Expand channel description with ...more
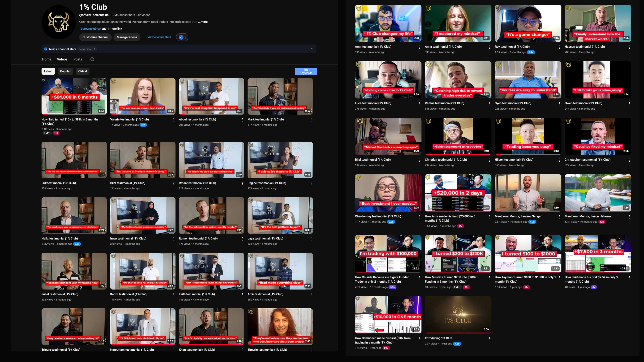 (203, 22)
